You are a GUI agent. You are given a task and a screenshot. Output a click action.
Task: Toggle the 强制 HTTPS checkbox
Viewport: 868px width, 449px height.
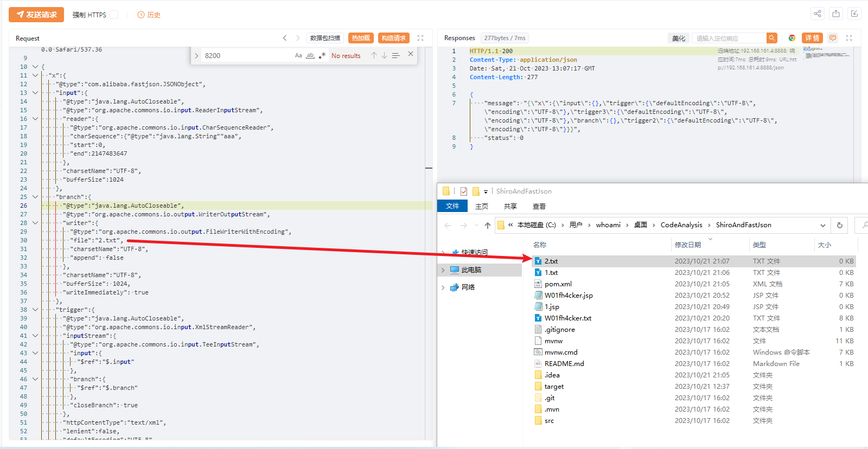[114, 15]
